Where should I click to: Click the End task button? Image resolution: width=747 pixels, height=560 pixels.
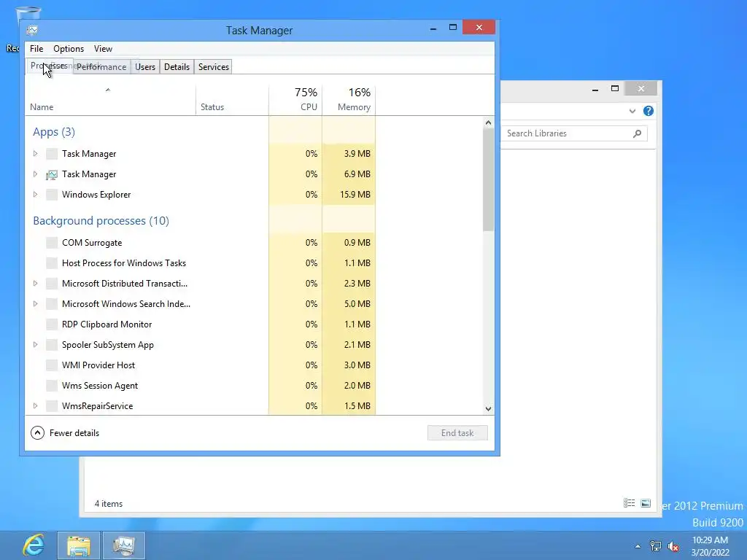457,433
